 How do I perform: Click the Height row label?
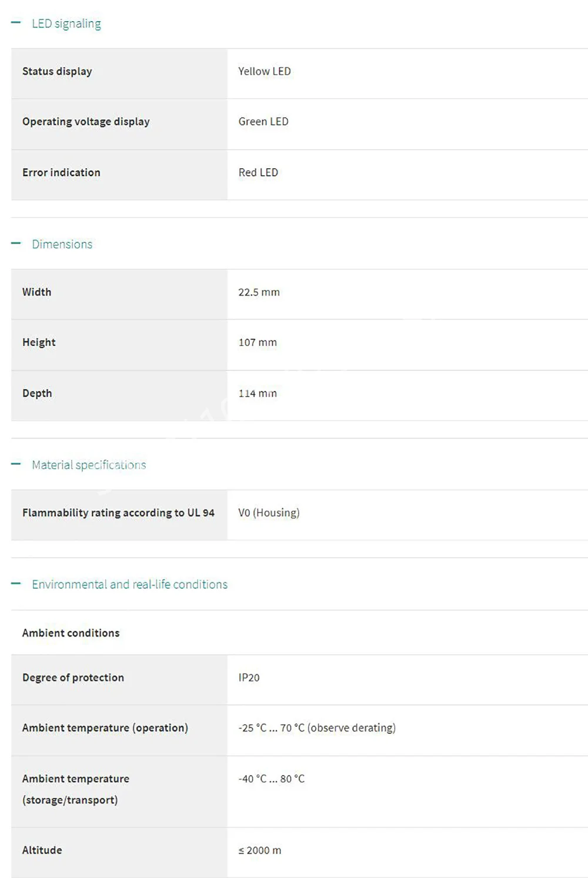[39, 342]
